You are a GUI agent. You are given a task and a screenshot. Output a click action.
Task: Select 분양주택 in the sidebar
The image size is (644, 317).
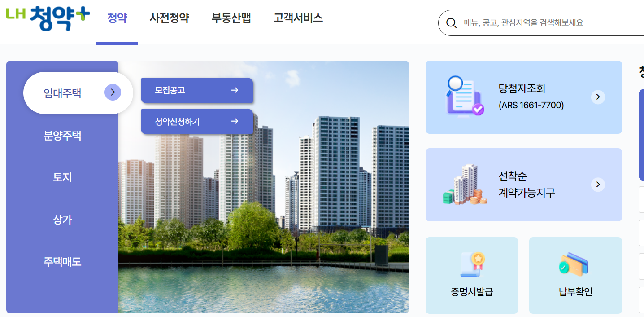click(x=62, y=136)
